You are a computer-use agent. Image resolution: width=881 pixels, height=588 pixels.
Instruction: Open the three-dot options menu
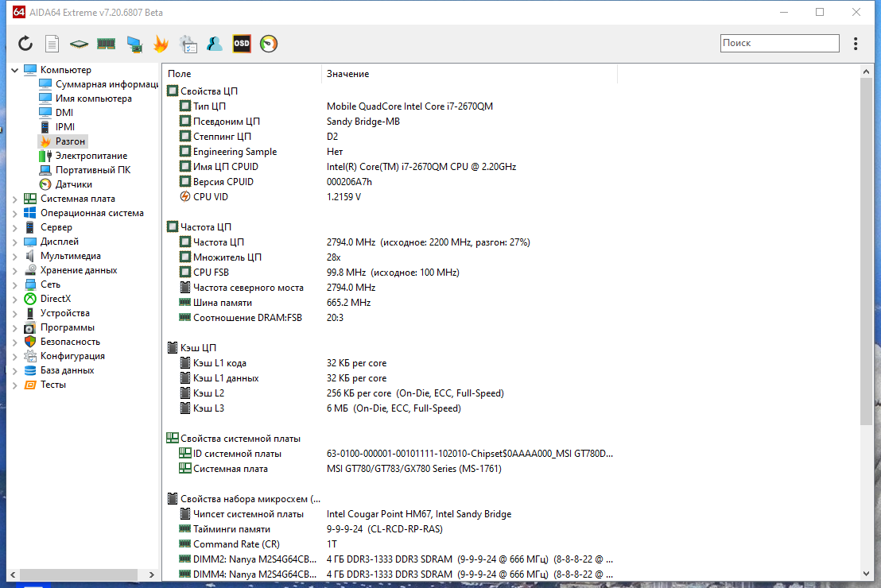pyautogui.click(x=855, y=43)
